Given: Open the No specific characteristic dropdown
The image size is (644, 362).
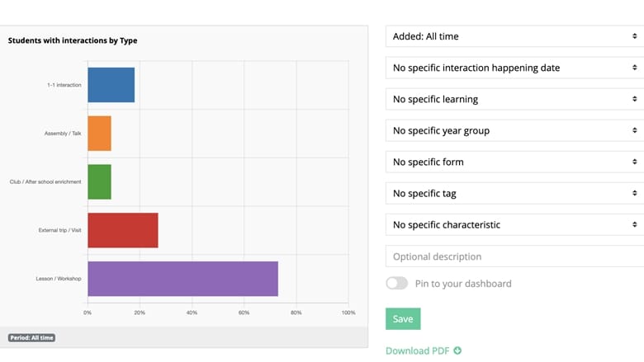Looking at the screenshot, I should [x=514, y=224].
